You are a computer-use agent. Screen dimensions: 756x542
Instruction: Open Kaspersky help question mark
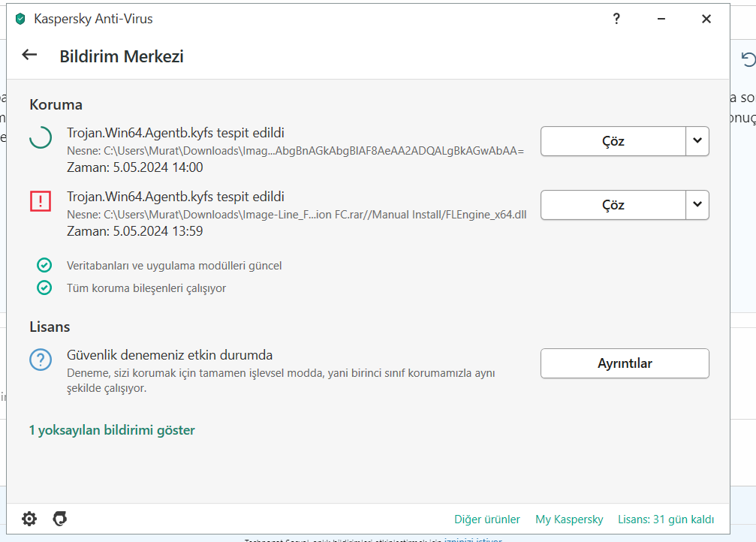[x=616, y=19]
